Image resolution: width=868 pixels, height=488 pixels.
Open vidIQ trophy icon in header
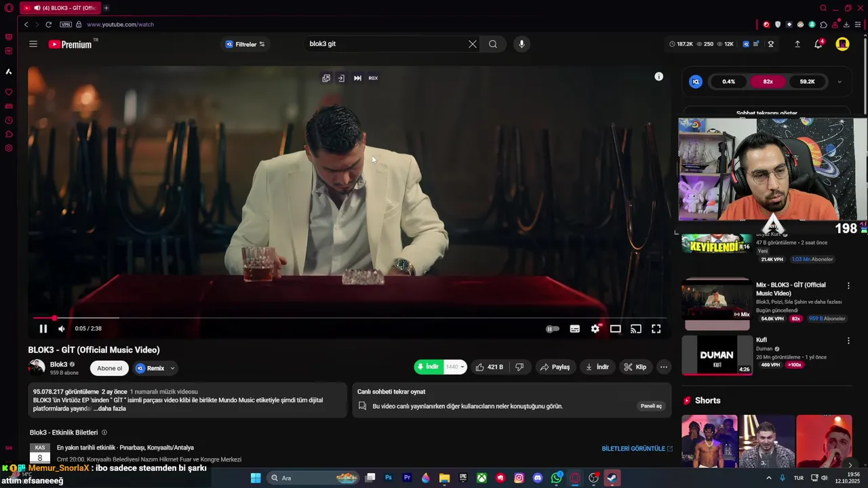tap(770, 44)
